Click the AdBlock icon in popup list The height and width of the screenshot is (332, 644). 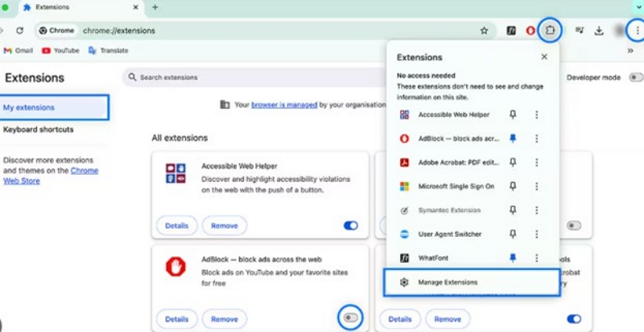[404, 139]
